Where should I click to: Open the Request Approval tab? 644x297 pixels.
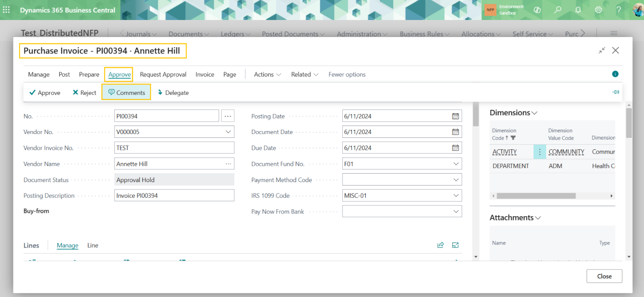click(x=163, y=74)
